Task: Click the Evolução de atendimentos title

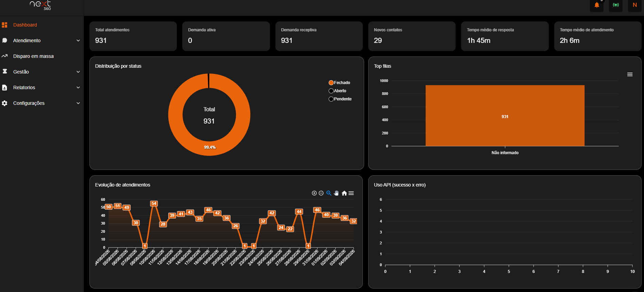Action: [122, 185]
